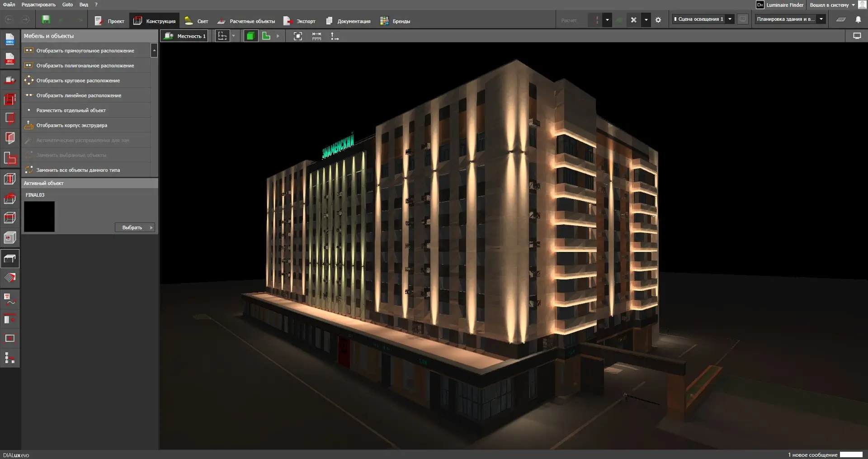The height and width of the screenshot is (459, 868).
Task: Toggle the working plane icon near bell
Action: point(841,19)
